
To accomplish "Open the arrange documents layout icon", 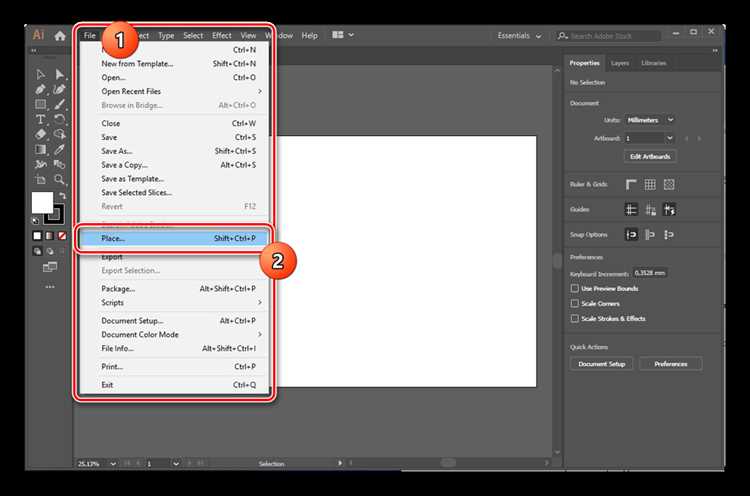I will pos(342,35).
